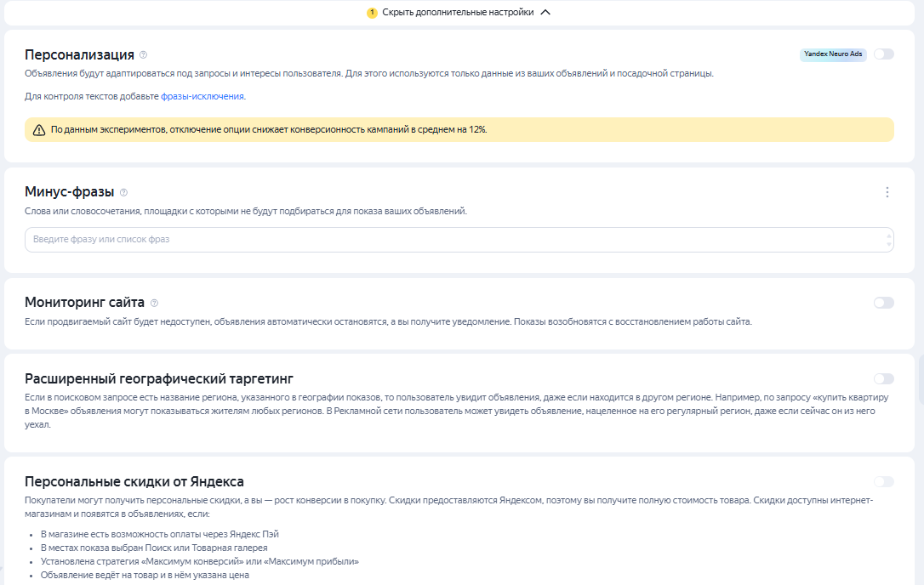Toggle the Персонализация switch
The image size is (924, 585).
click(x=883, y=54)
